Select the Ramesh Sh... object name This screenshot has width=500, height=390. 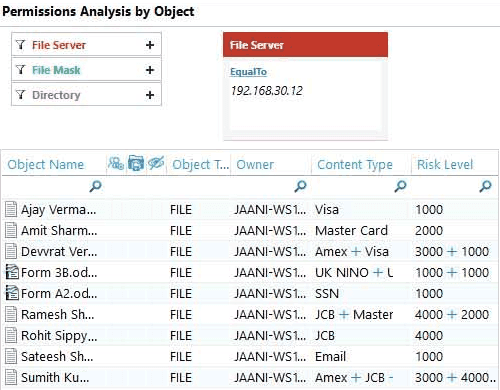coord(58,315)
